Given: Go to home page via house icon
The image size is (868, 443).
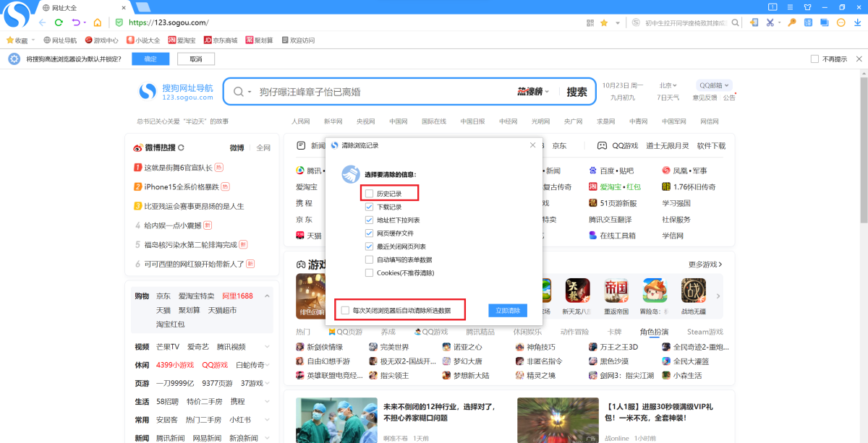Looking at the screenshot, I should point(98,22).
